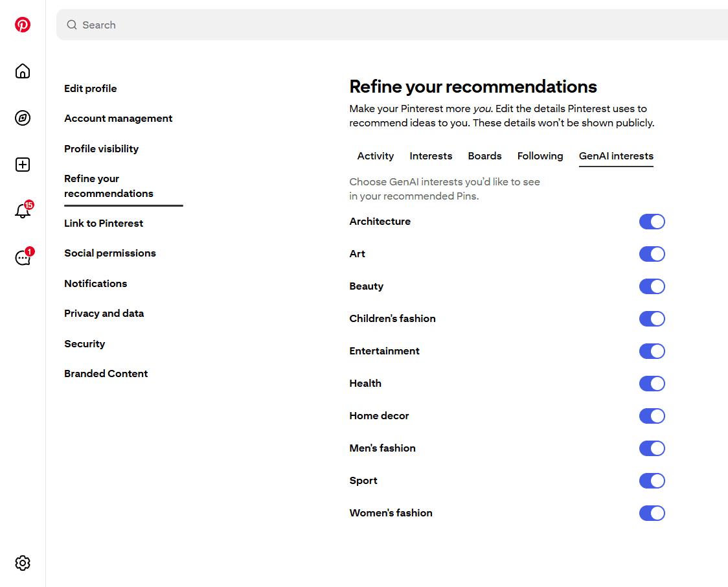Disable Men's fashion toggle
Screen dimensions: 728x587
[652, 448]
